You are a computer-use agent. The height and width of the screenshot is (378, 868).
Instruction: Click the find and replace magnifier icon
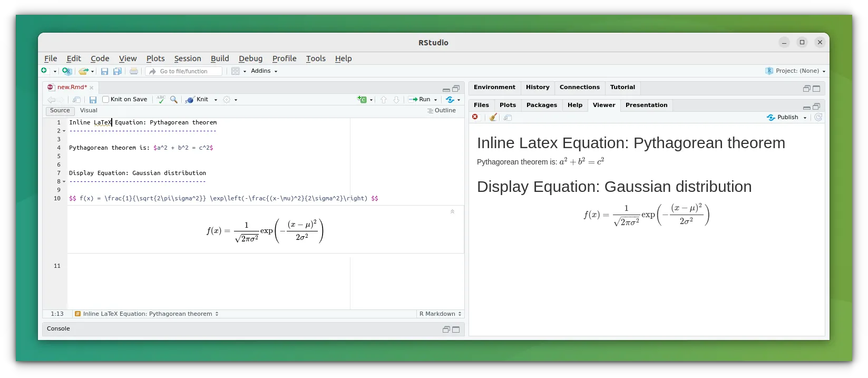pos(173,99)
